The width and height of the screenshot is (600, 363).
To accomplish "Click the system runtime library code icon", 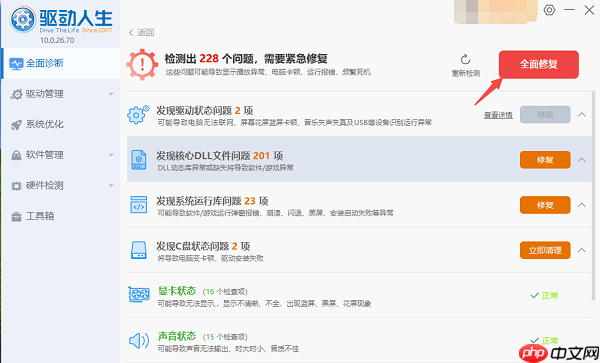I will pyautogui.click(x=139, y=205).
